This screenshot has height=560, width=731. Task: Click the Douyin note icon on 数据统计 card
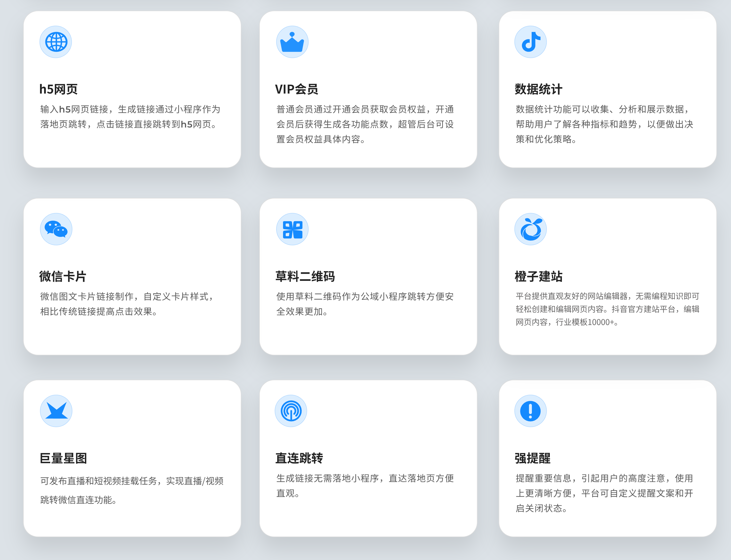point(530,42)
